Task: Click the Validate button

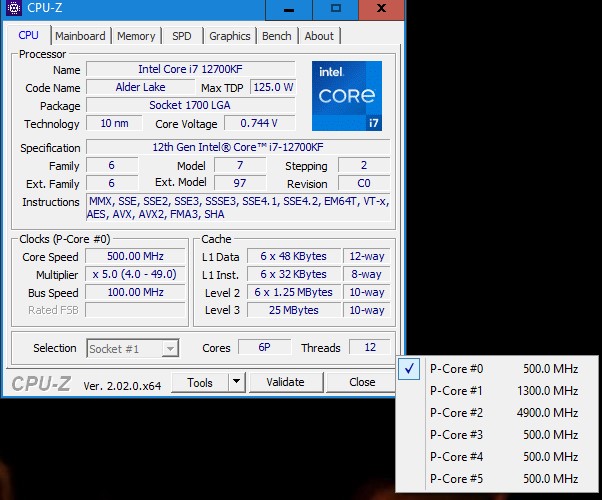Action: [285, 382]
